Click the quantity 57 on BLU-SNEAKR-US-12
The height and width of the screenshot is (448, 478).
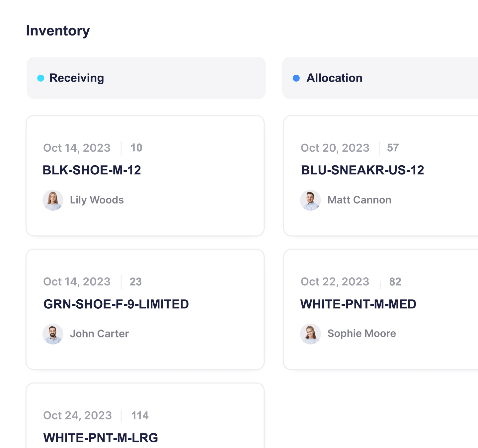(393, 148)
